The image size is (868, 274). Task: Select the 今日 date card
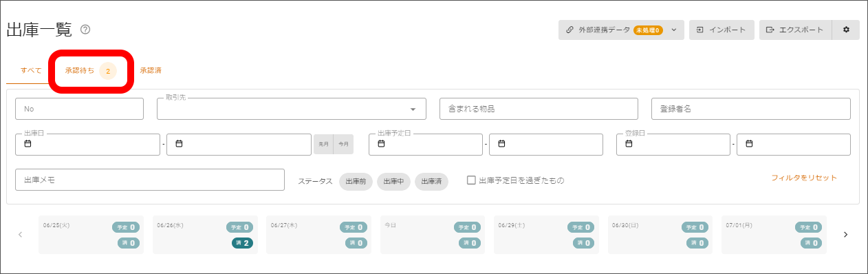(433, 235)
